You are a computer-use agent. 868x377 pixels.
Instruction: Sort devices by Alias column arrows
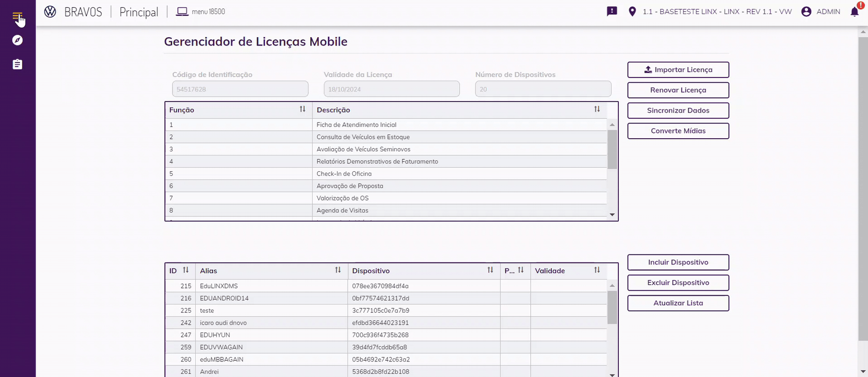pyautogui.click(x=338, y=270)
